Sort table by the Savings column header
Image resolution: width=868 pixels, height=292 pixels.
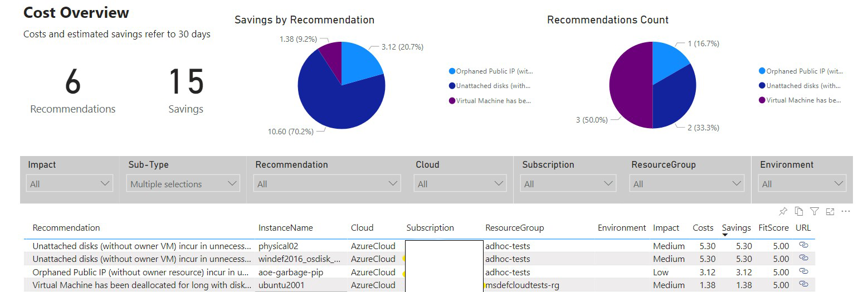(736, 228)
